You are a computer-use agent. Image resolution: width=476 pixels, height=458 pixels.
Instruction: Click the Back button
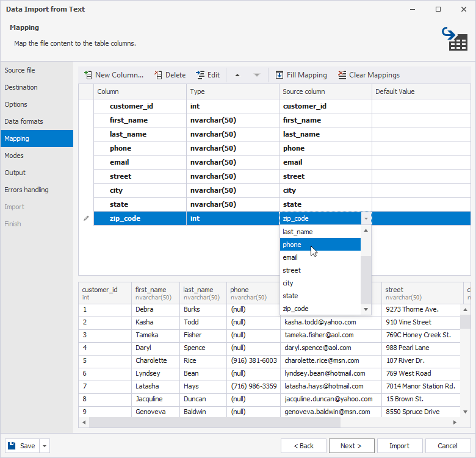(x=303, y=446)
